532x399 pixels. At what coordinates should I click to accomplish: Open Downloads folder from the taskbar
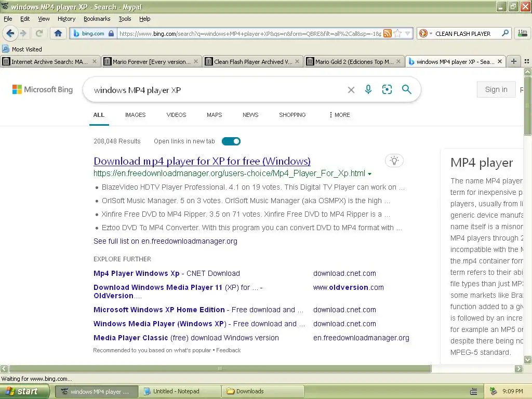pos(263,391)
